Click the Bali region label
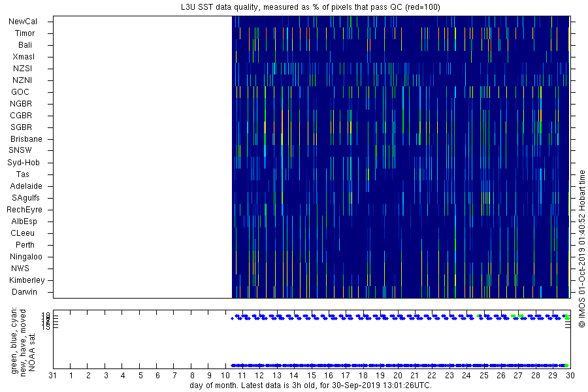Screen dimensions: 588x392 (25, 44)
